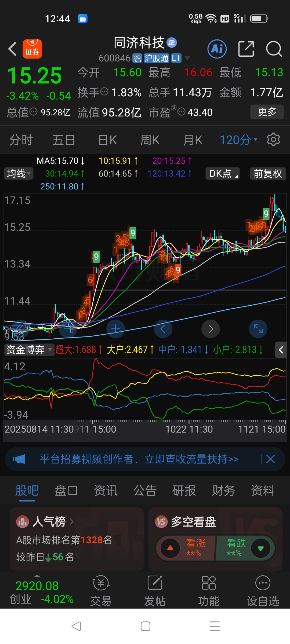The width and height of the screenshot is (290, 644).
Task: Expand 人气榜 ranking chevron
Action: tap(71, 522)
